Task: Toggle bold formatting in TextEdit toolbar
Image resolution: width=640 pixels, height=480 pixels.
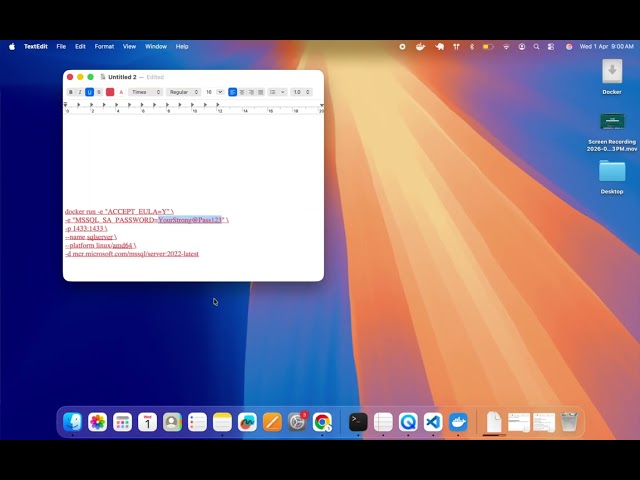Action: pos(71,92)
